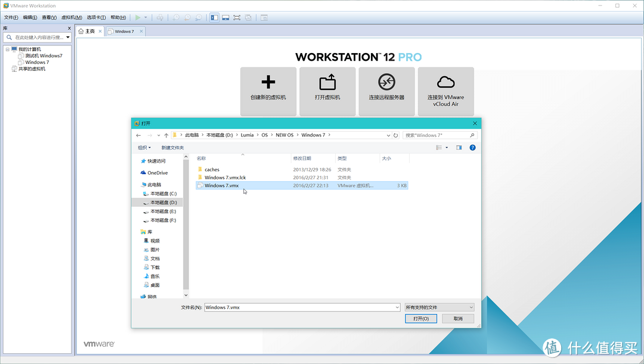Click the change view icon in dialog
Screen dimensions: 644x364
(x=439, y=147)
